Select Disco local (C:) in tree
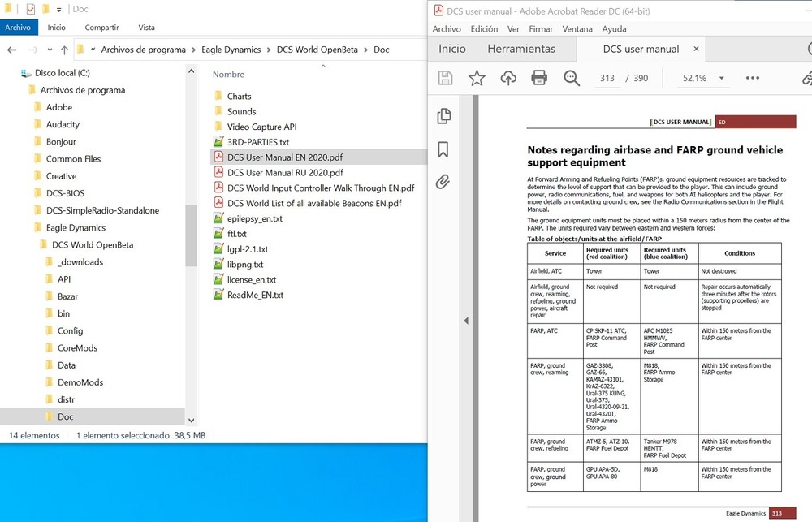 tap(63, 73)
